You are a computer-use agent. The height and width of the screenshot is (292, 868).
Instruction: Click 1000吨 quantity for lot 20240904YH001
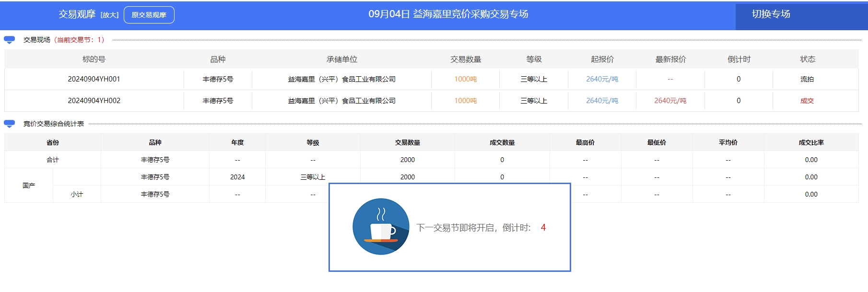[466, 79]
